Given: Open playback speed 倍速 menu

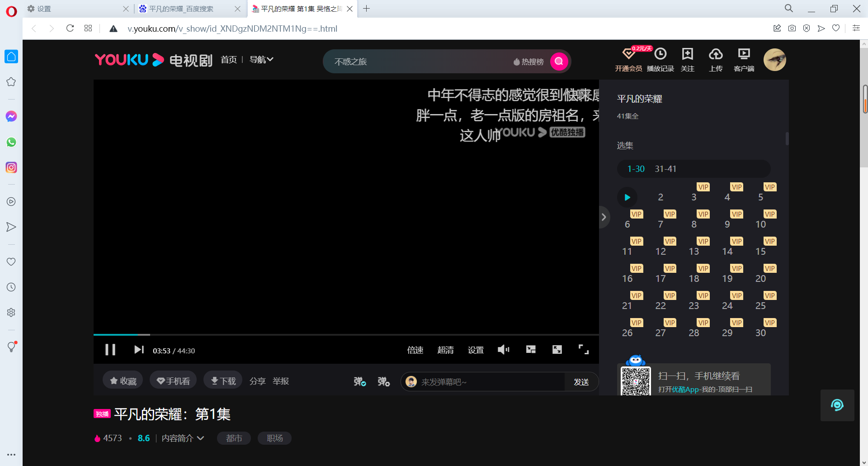Looking at the screenshot, I should 415,350.
